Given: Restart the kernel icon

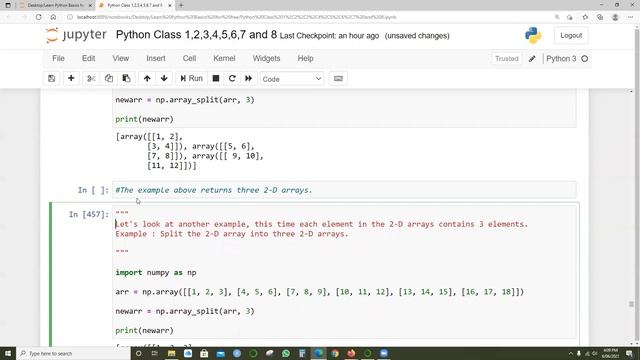Looking at the screenshot, I should pyautogui.click(x=232, y=78).
